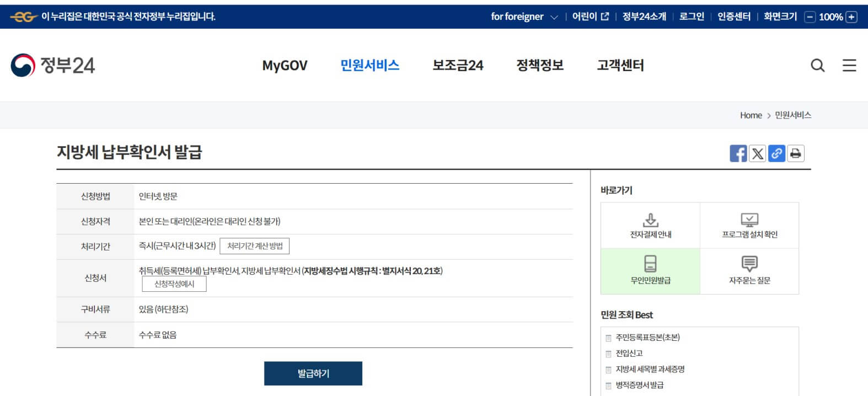Image resolution: width=868 pixels, height=396 pixels.
Task: Print page with printer icon
Action: pos(795,153)
